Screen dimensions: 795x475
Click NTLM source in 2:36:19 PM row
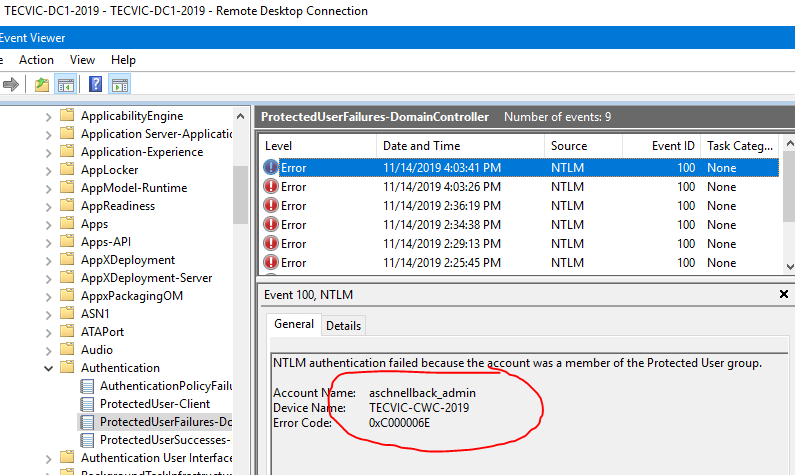[567, 206]
